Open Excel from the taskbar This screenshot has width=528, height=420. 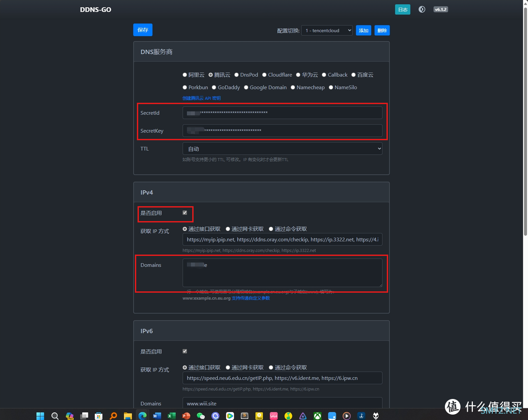(172, 416)
